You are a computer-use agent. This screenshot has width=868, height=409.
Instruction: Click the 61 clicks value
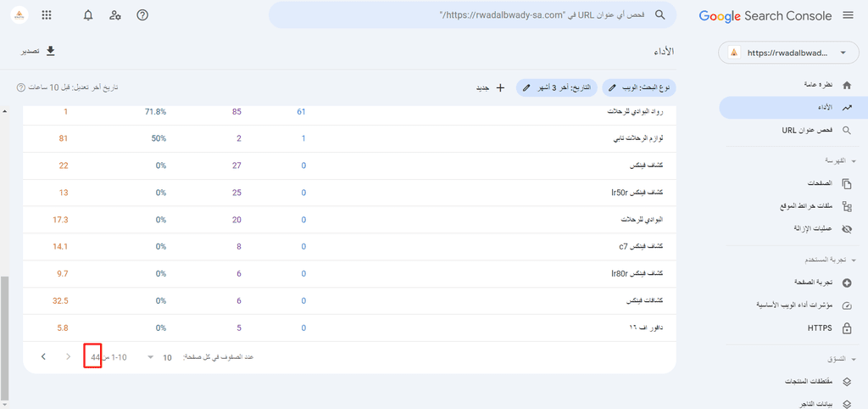[301, 112]
